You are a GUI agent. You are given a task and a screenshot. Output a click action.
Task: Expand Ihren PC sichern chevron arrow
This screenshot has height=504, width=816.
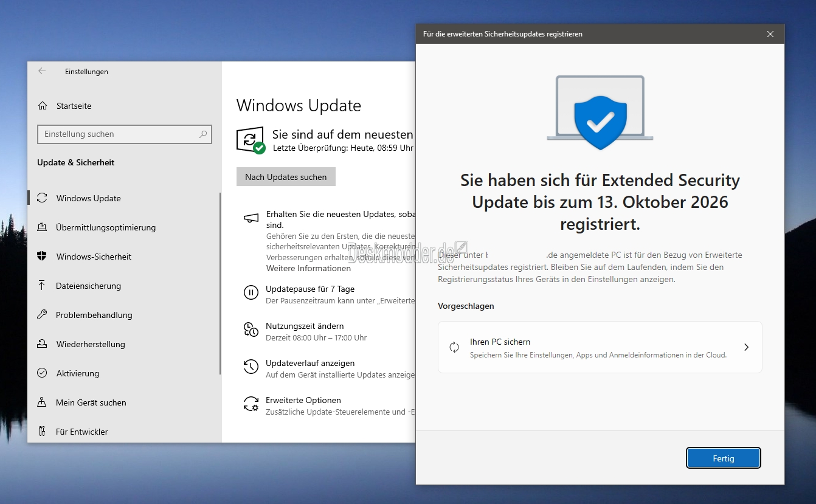(x=746, y=347)
